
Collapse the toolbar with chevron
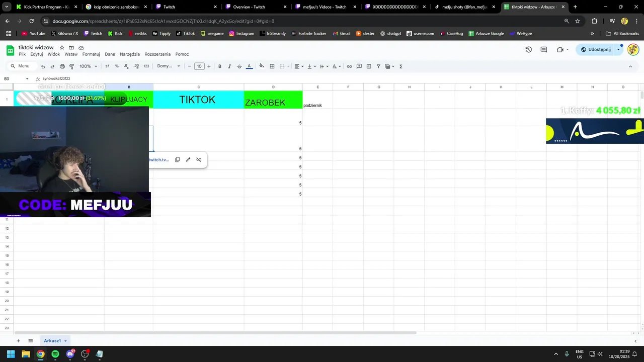pyautogui.click(x=630, y=66)
